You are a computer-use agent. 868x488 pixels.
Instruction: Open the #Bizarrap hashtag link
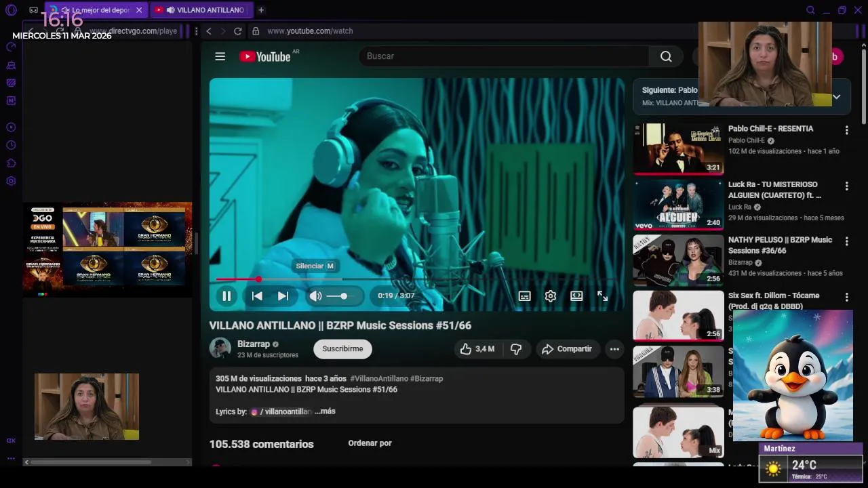tap(427, 379)
